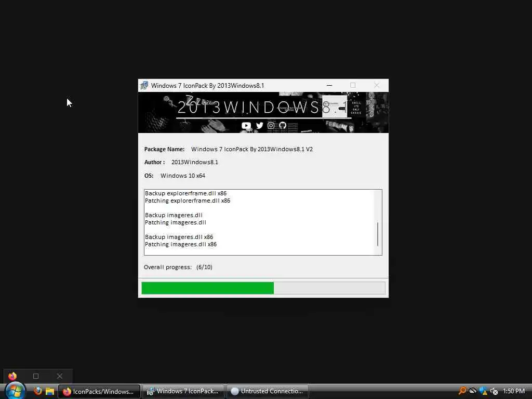Viewport: 532px width, 399px height.
Task: Click the cloud sync tray icon
Action: [473, 391]
